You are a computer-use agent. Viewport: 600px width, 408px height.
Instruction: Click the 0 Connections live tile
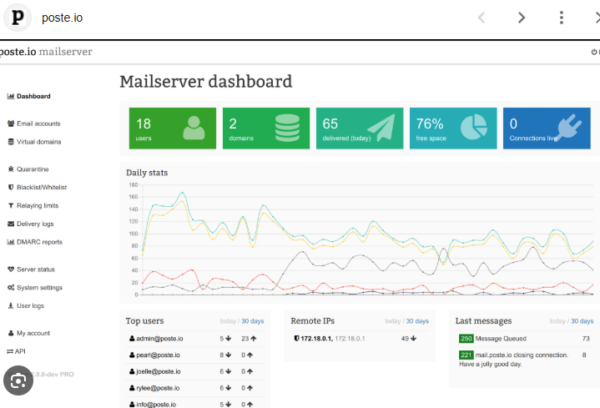pos(547,128)
